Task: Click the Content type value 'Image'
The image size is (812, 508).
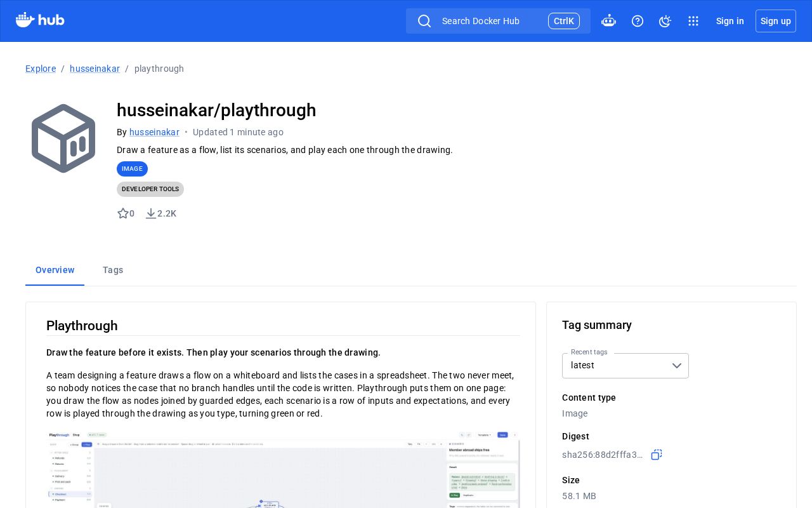Action: coord(575,413)
